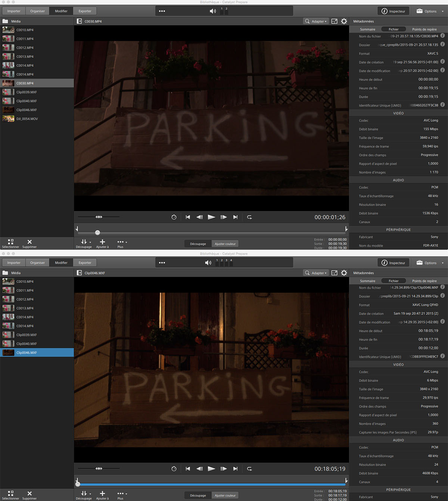Click the Ajouter à plus icon under C0030.MP4 viewer

102,242
